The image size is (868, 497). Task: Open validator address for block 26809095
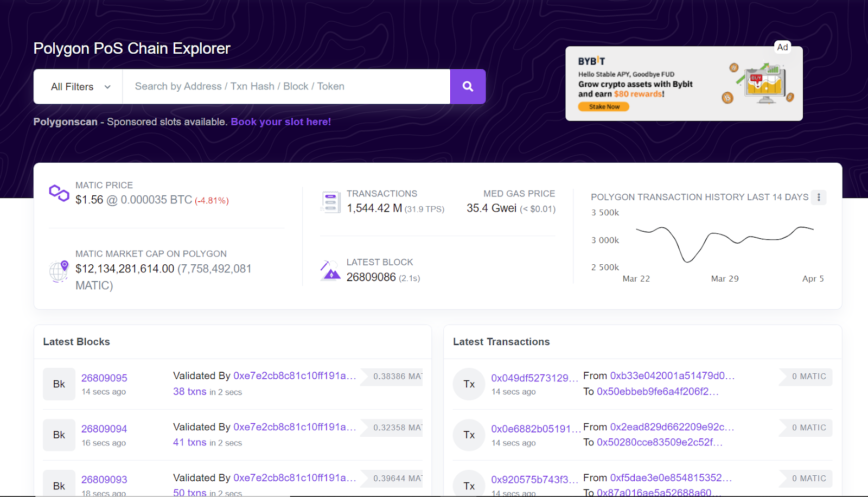click(295, 375)
